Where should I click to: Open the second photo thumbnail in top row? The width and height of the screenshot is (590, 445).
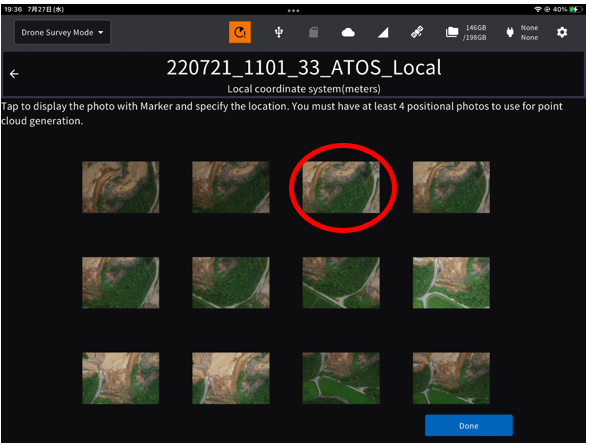(x=231, y=187)
